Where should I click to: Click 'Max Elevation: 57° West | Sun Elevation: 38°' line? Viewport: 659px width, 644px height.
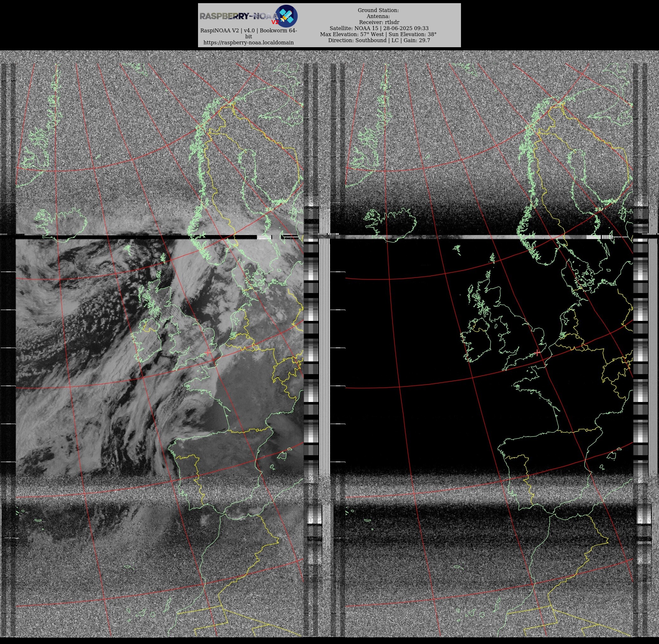378,34
